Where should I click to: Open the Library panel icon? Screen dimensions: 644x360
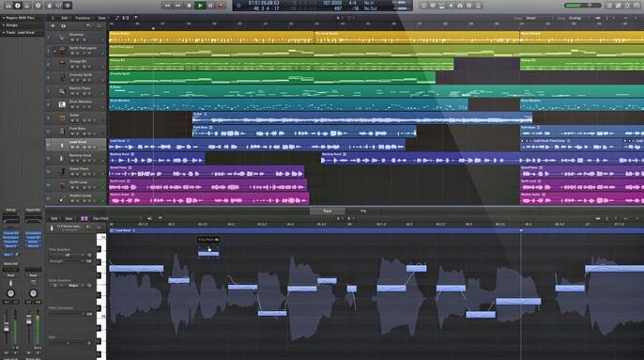tap(8, 6)
